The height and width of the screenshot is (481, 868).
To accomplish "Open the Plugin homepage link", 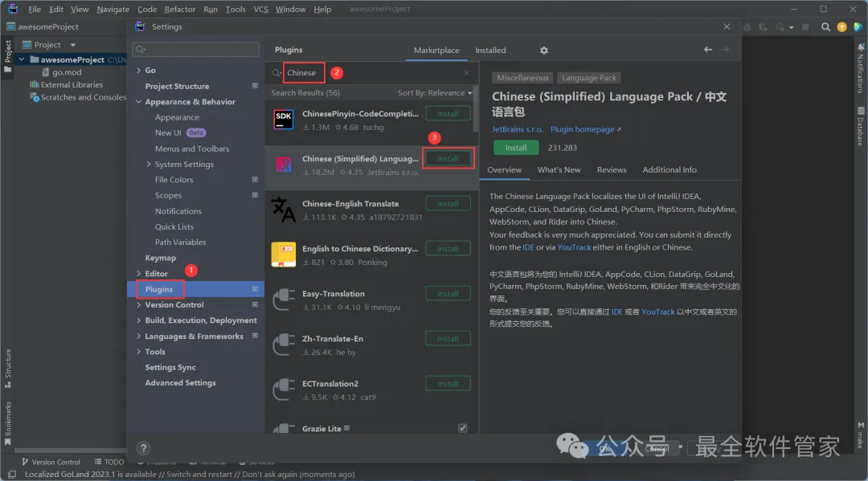I will 585,129.
